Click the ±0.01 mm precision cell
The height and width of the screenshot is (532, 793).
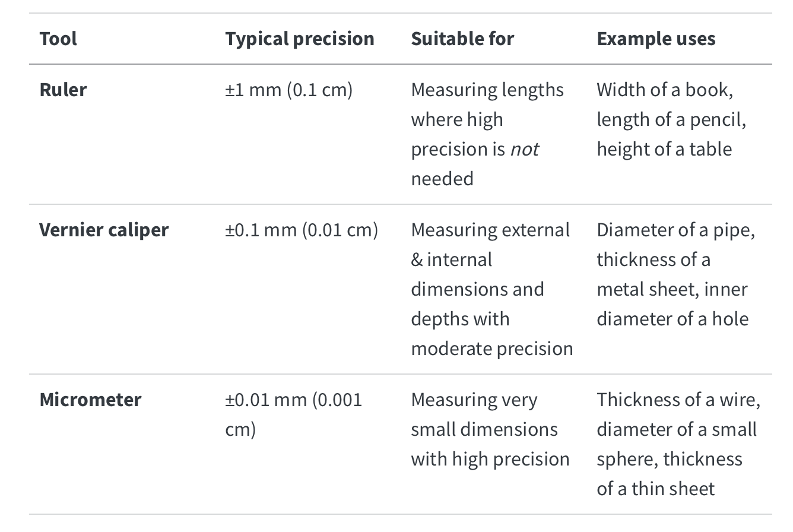click(x=293, y=414)
